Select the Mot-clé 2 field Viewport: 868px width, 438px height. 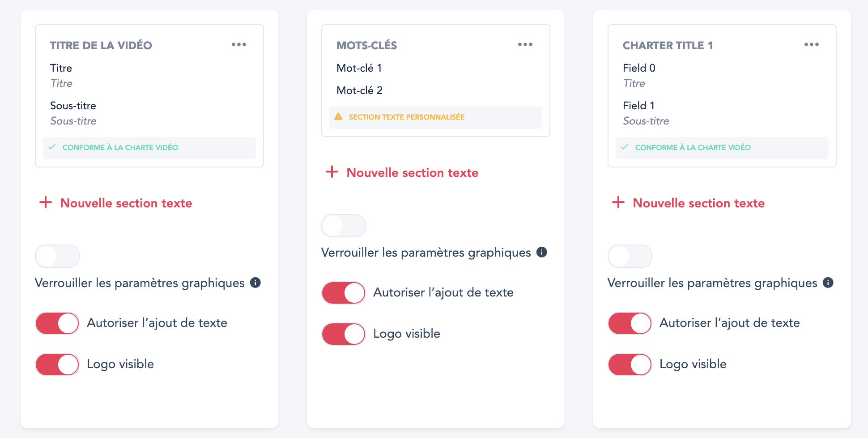(360, 90)
